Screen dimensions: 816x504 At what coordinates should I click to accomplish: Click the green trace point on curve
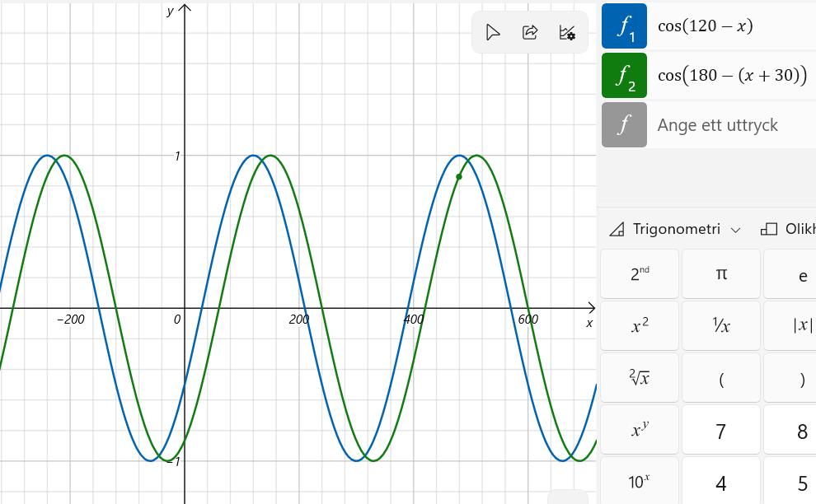459,176
